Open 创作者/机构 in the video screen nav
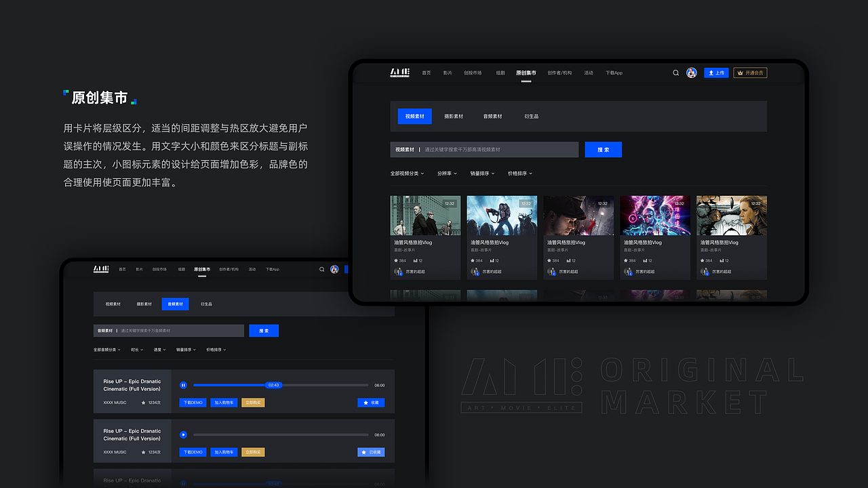This screenshot has width=868, height=488. [x=559, y=73]
